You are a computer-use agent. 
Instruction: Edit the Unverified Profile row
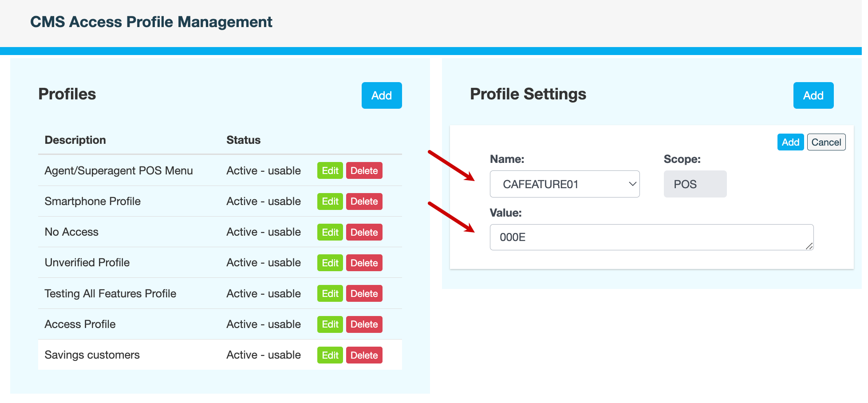tap(330, 263)
